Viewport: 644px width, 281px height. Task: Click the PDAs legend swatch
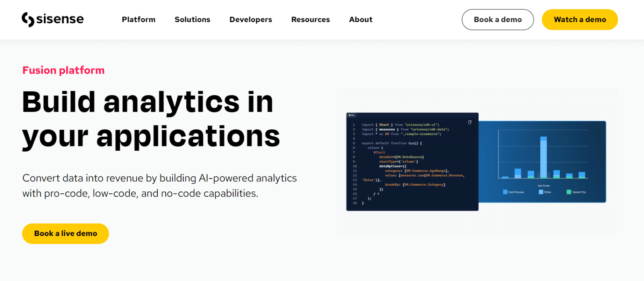(x=541, y=192)
